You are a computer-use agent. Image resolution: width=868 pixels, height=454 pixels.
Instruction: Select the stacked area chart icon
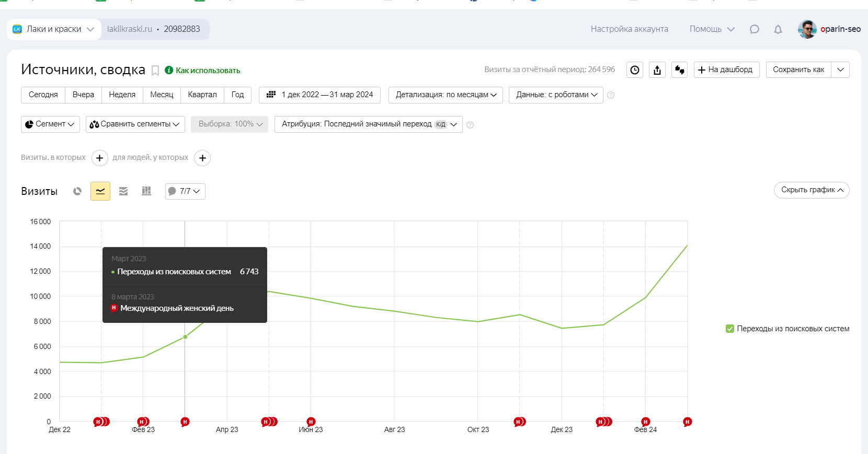123,191
